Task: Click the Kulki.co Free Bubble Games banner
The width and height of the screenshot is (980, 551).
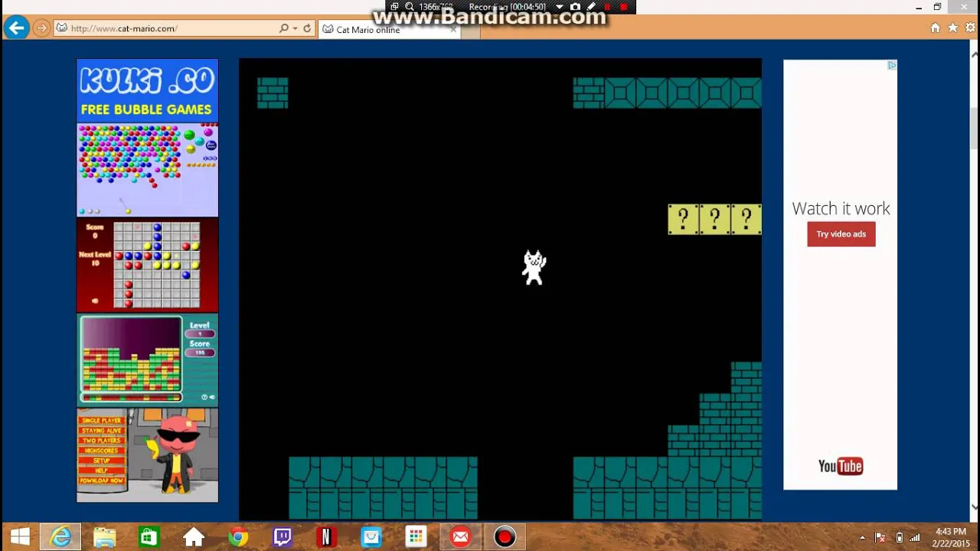Action: [147, 90]
